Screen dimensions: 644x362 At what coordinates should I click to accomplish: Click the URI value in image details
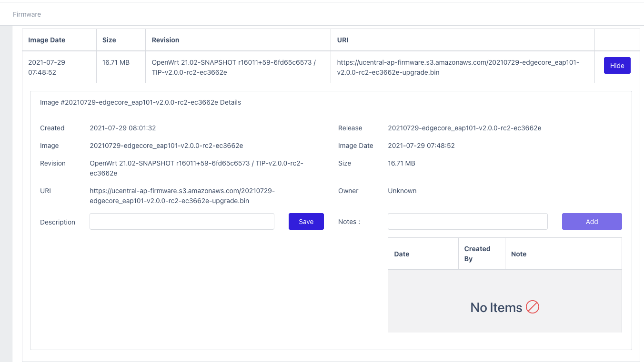(x=182, y=196)
